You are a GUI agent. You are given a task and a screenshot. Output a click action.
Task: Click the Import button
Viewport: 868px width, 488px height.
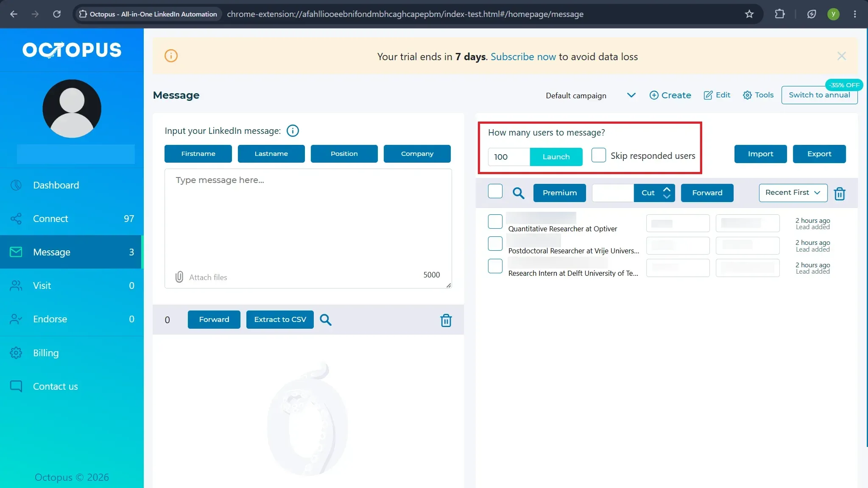(760, 154)
